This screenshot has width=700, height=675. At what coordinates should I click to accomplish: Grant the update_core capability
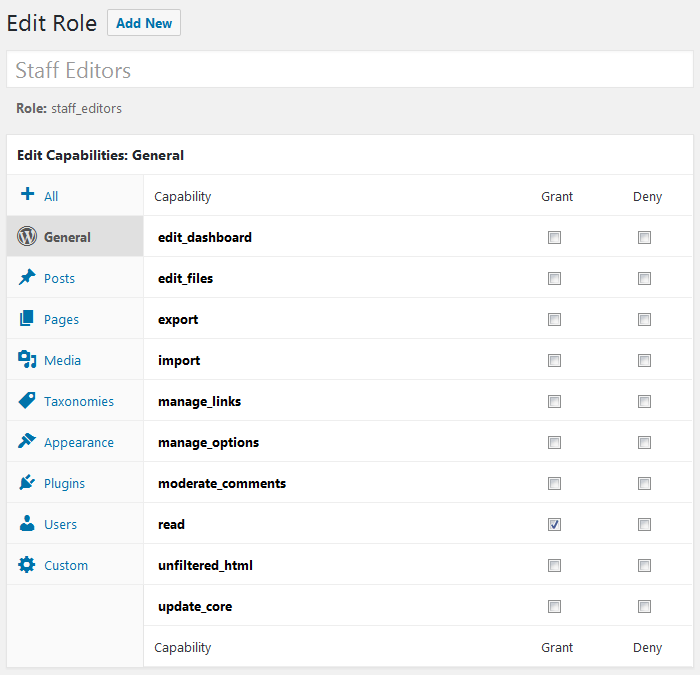(554, 607)
